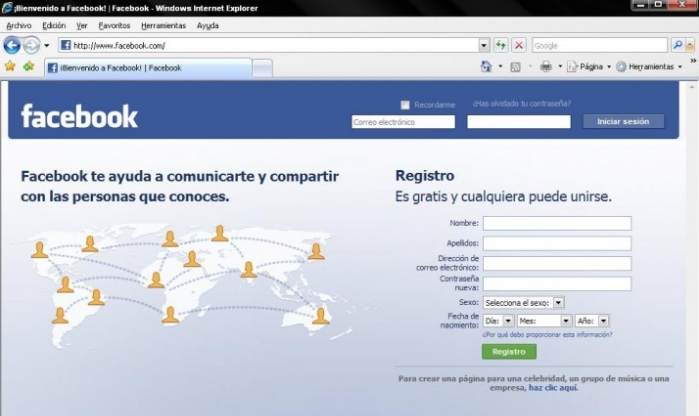Image resolution: width=699 pixels, height=416 pixels.
Task: Click the Print icon in toolbar
Action: tap(546, 67)
